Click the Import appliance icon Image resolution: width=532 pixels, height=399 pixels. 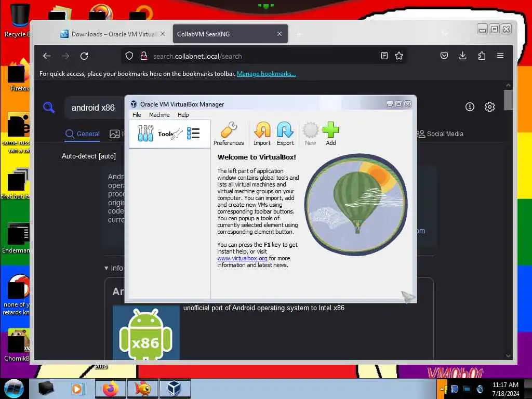click(x=262, y=134)
